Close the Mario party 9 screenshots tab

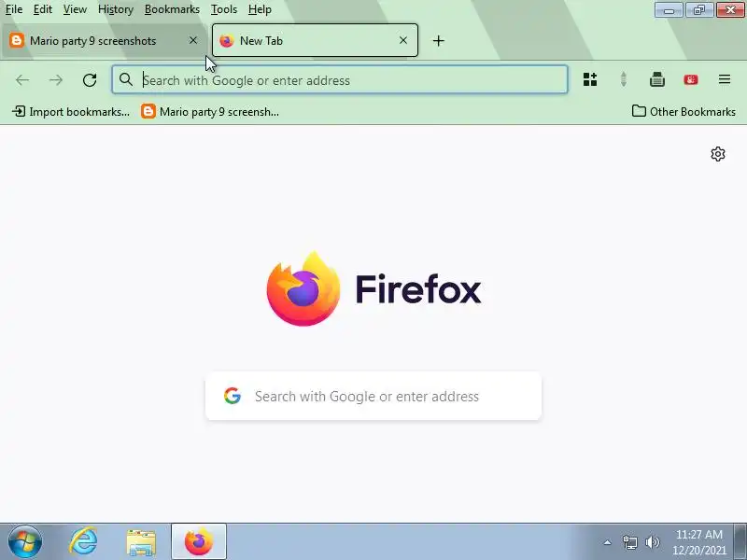click(193, 40)
